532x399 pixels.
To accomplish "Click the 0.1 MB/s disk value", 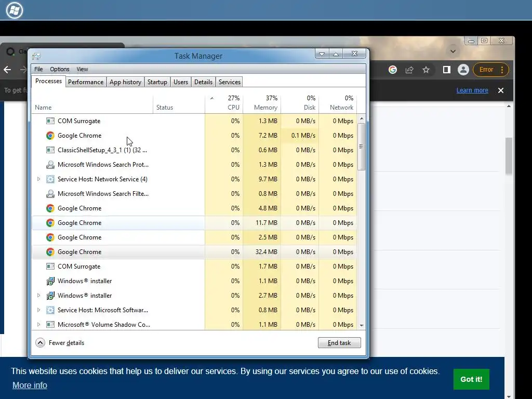I will tap(303, 136).
